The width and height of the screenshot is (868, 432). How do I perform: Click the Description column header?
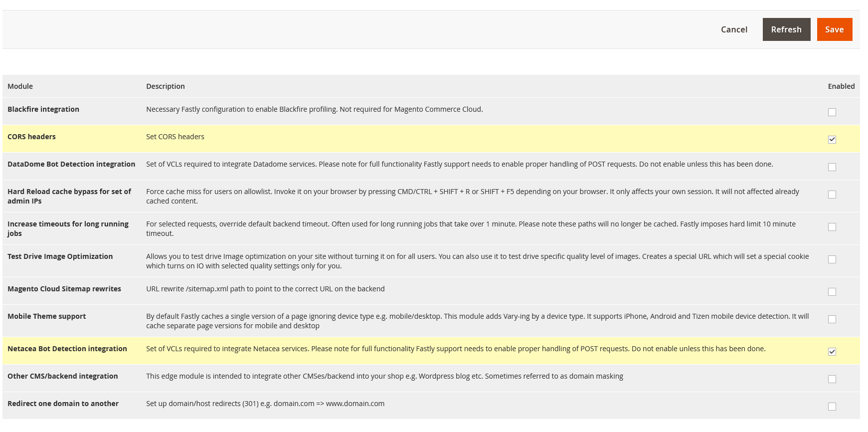[166, 86]
